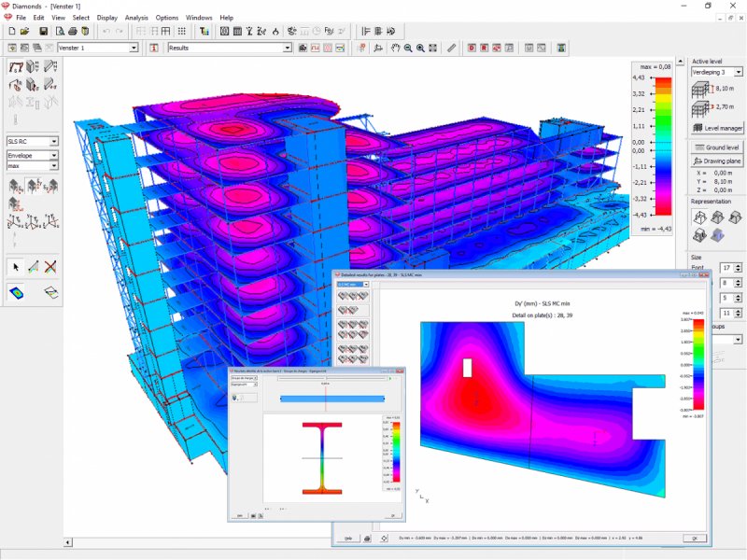
Task: Click the flame fire analysis icon
Action: [275, 32]
